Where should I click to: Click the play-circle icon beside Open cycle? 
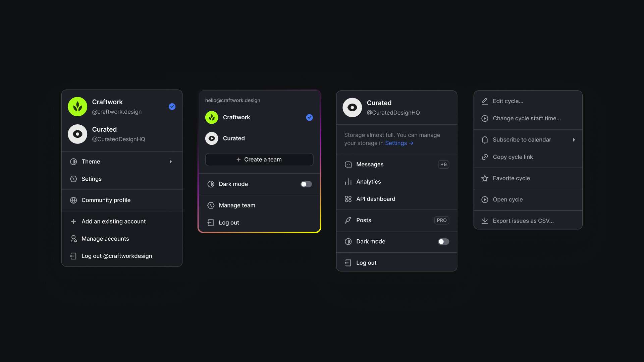point(485,199)
